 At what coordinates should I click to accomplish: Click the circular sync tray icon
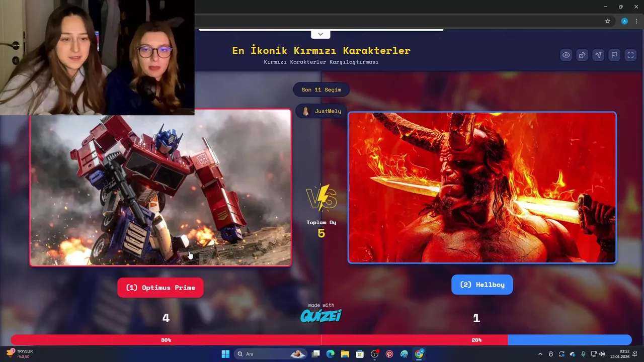click(561, 354)
